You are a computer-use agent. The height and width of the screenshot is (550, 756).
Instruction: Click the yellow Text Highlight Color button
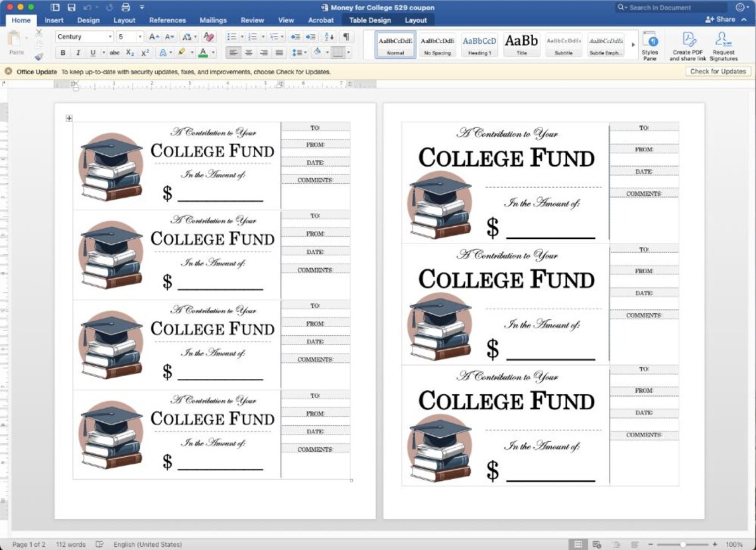182,52
